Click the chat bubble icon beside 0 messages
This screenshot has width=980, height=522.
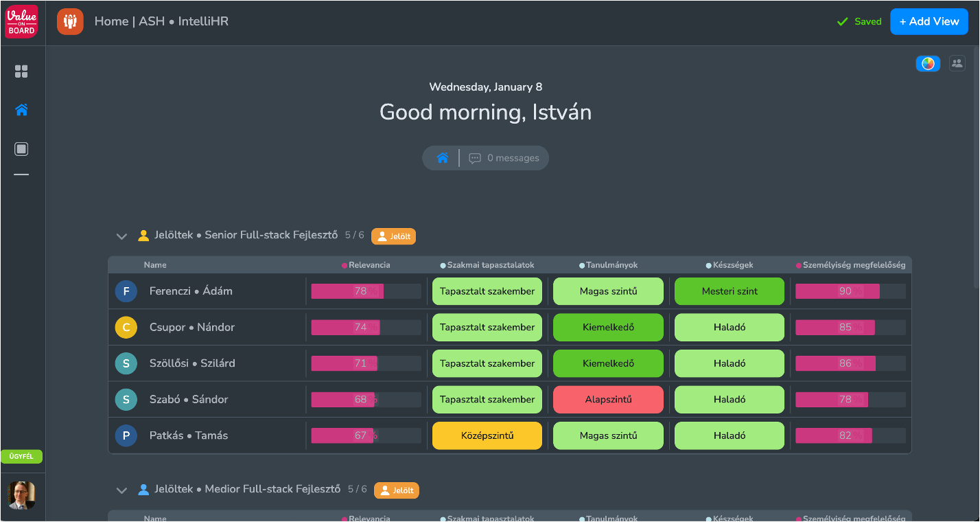(475, 158)
